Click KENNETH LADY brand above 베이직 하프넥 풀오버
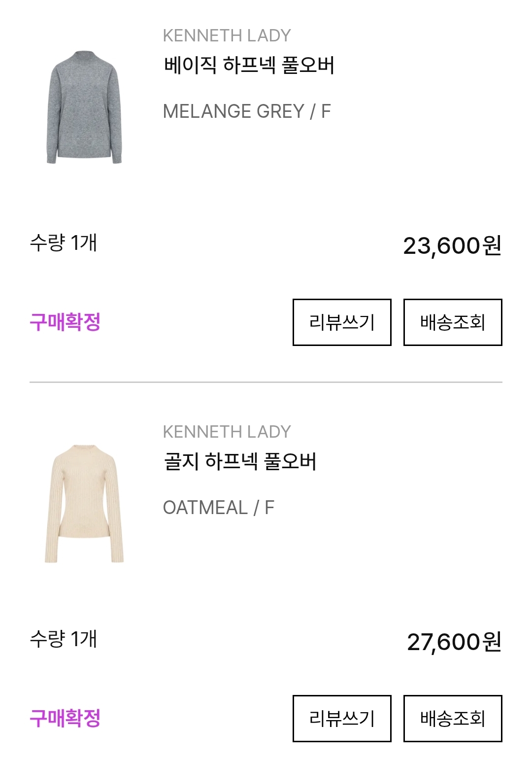This screenshot has height=760, width=532. pyautogui.click(x=227, y=35)
